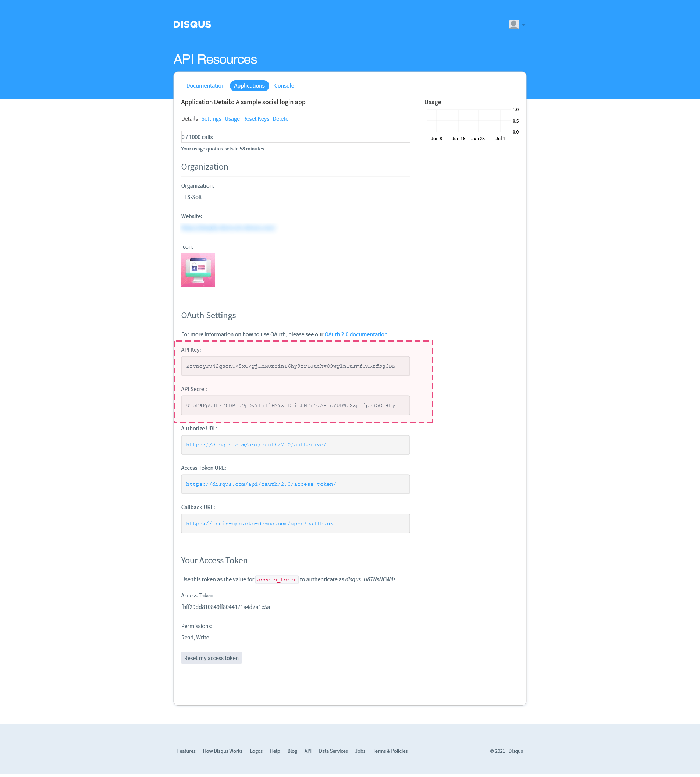Image resolution: width=700 pixels, height=777 pixels.
Task: Click the ETS-Soft organization name
Action: click(x=192, y=197)
